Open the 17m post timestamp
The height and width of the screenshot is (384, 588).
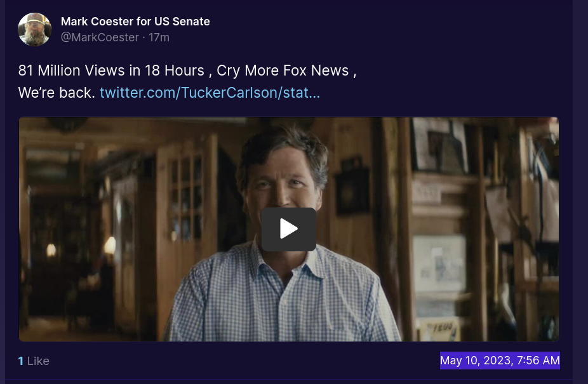coord(159,37)
